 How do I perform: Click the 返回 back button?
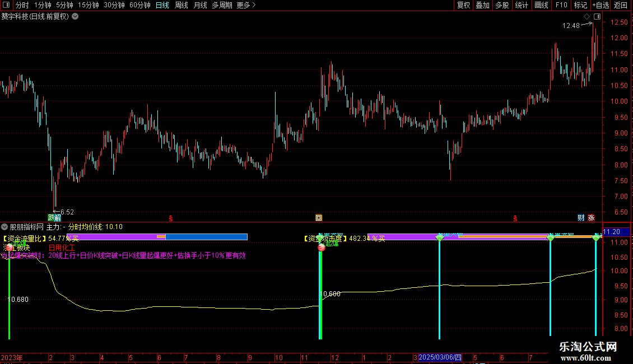[621, 5]
